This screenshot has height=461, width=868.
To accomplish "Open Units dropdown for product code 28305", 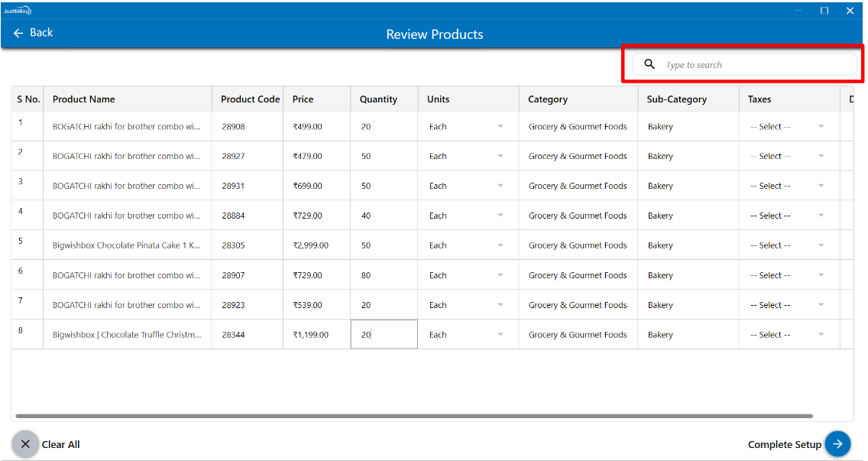I will [468, 246].
